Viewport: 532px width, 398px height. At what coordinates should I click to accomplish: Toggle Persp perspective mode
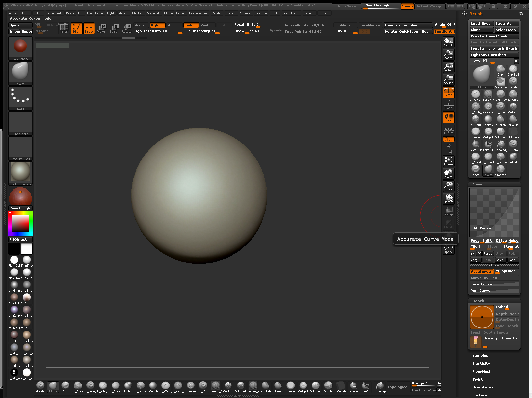tap(448, 93)
